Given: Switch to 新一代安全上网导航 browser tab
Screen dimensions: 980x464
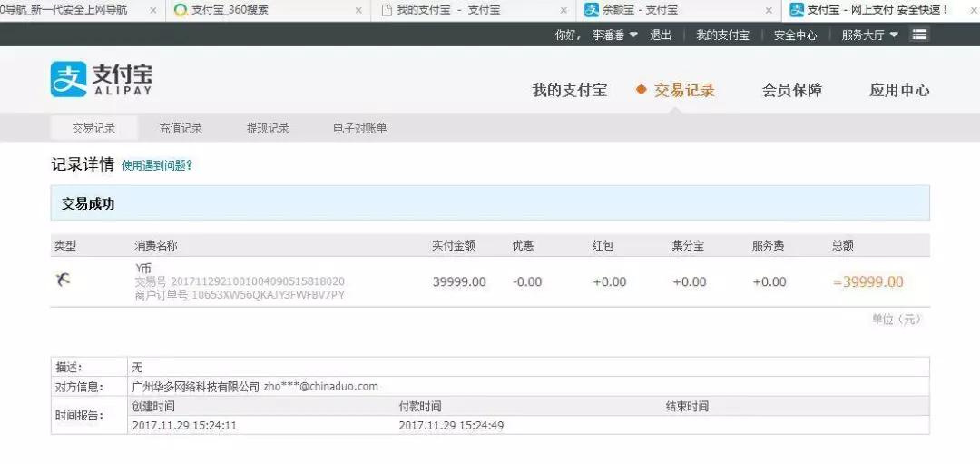Looking at the screenshot, I should [x=82, y=11].
